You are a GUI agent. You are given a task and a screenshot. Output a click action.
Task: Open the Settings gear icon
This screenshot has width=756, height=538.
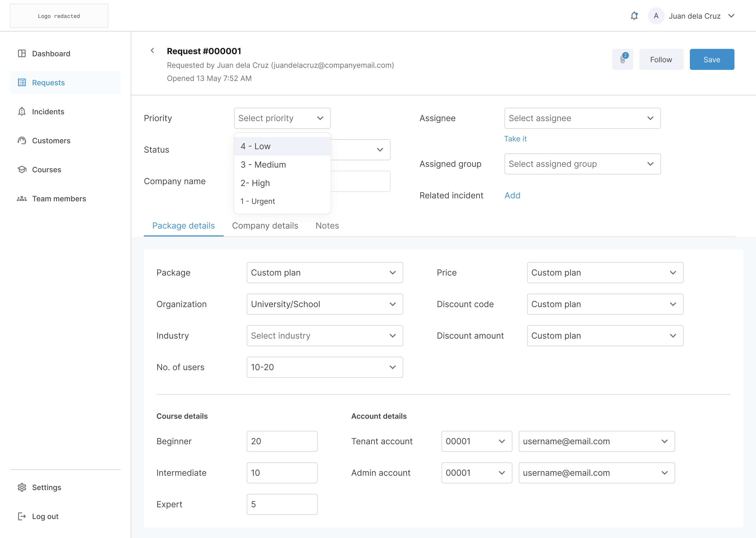pos(22,487)
